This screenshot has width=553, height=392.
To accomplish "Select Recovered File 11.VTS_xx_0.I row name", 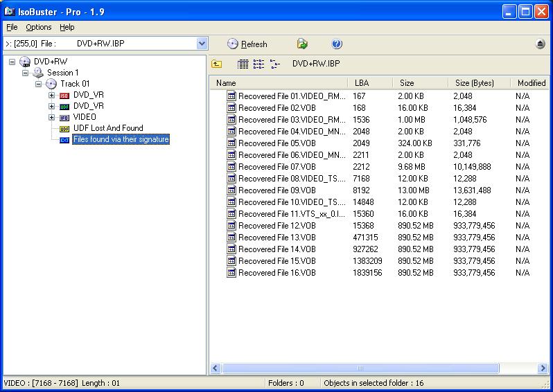I will tap(292, 213).
